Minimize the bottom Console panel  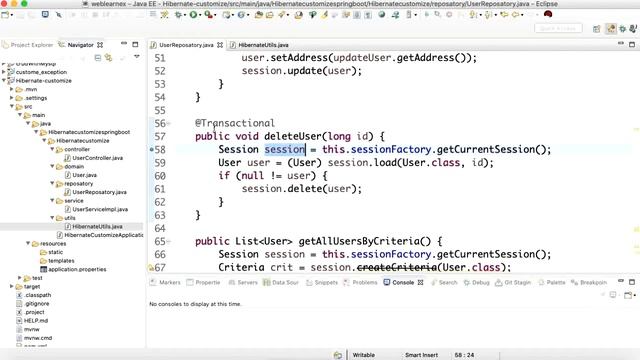click(x=621, y=281)
